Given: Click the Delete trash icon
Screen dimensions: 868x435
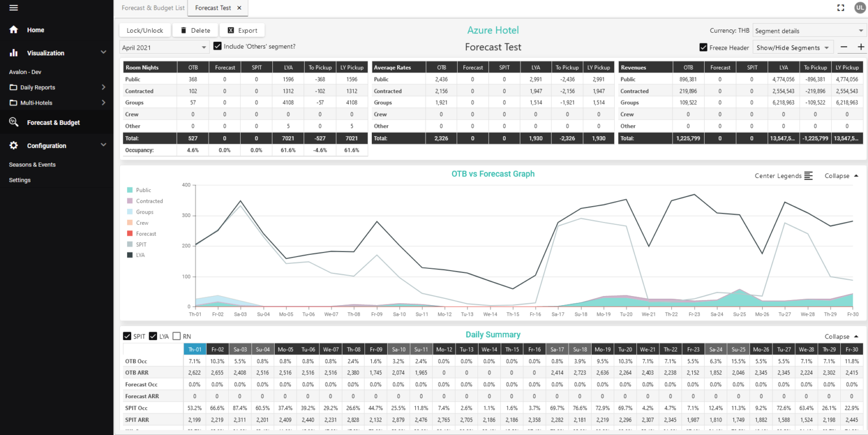Looking at the screenshot, I should [x=183, y=30].
